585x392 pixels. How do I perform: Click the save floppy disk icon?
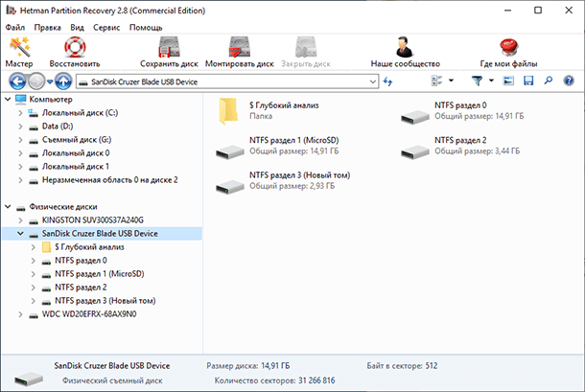tap(528, 81)
